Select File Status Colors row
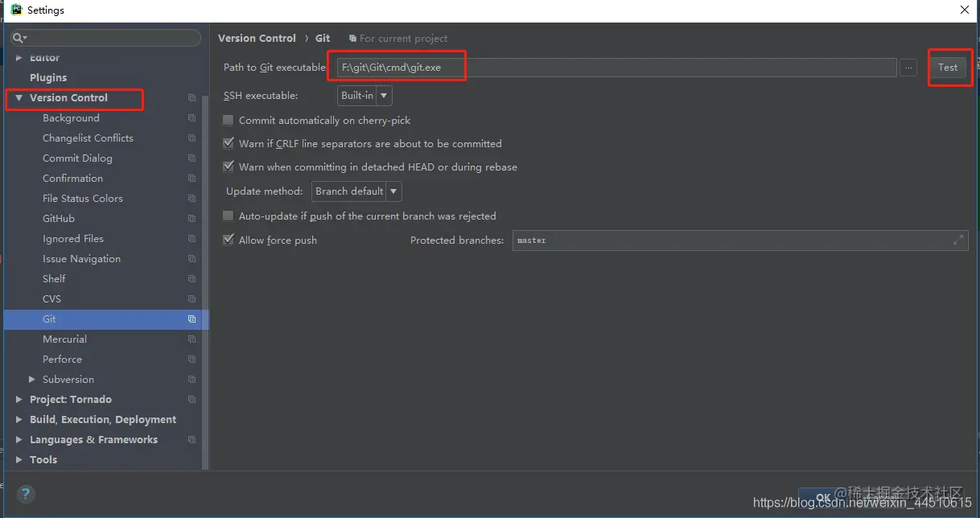Image resolution: width=980 pixels, height=518 pixels. pyautogui.click(x=105, y=199)
